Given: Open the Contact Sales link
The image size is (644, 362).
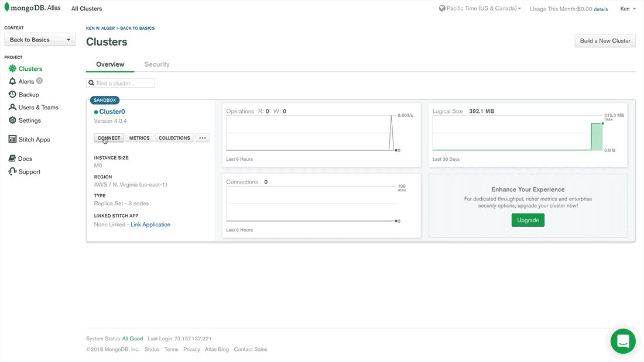Looking at the screenshot, I should pyautogui.click(x=251, y=349).
